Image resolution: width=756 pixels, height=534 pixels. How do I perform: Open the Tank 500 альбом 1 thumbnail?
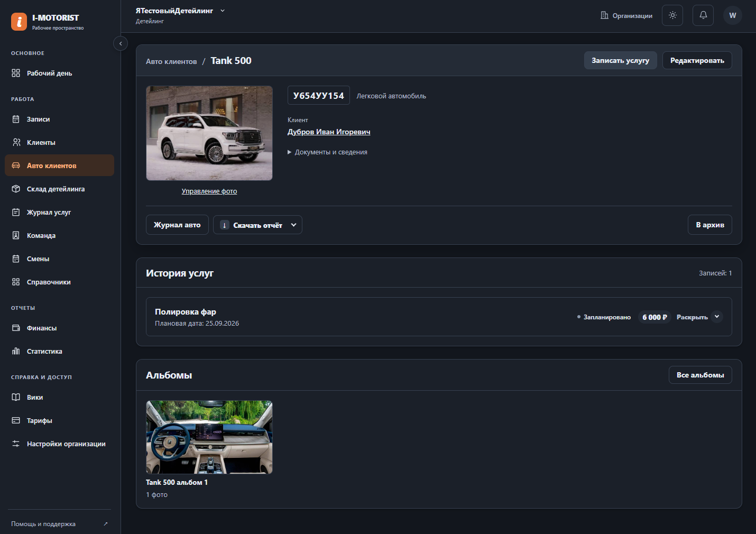pyautogui.click(x=209, y=437)
